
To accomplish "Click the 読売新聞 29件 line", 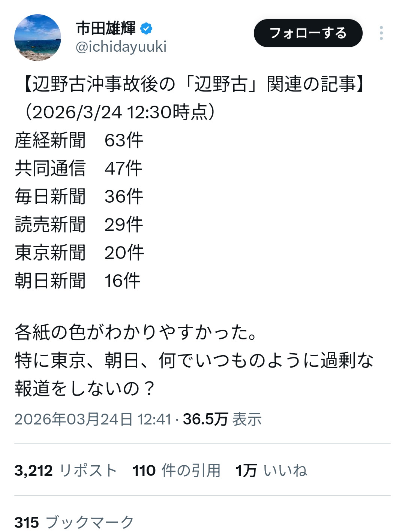I will pyautogui.click(x=79, y=224).
